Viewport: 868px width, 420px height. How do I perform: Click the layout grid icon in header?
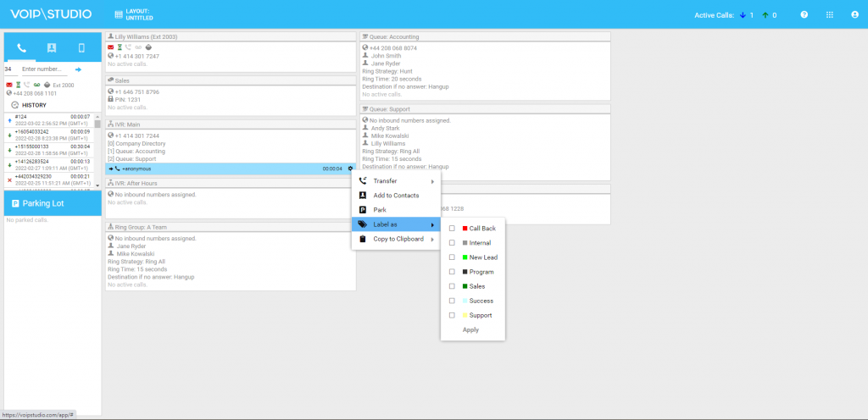pyautogui.click(x=118, y=15)
